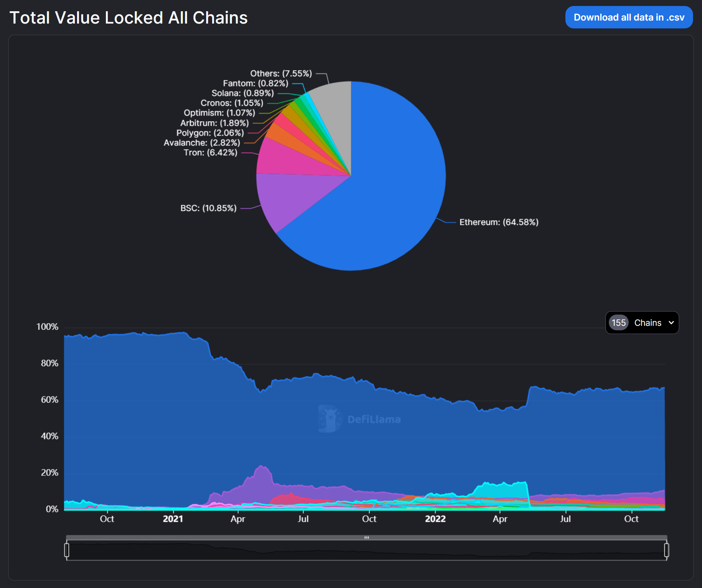Image resolution: width=702 pixels, height=588 pixels.
Task: Click the top grip bar of the range slider
Action: coord(367,538)
